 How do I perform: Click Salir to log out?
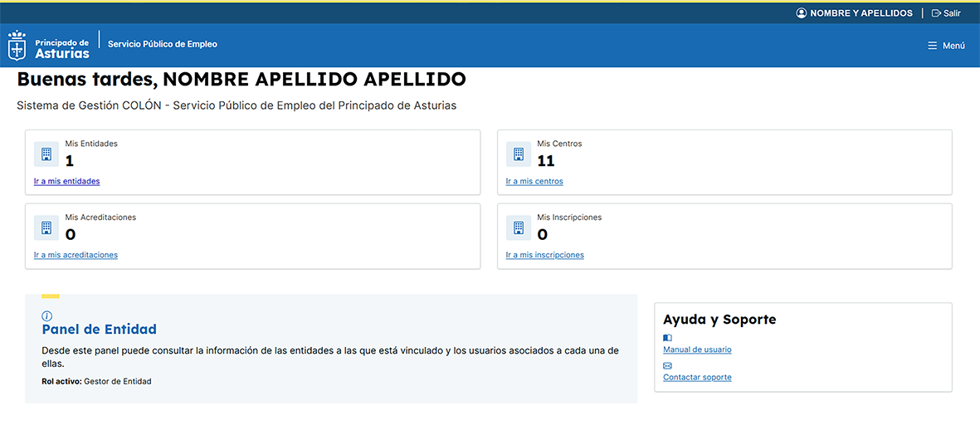pyautogui.click(x=946, y=13)
